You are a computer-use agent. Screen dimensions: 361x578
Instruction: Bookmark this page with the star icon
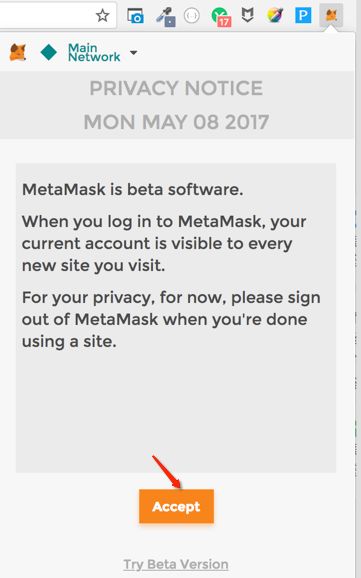pos(102,15)
